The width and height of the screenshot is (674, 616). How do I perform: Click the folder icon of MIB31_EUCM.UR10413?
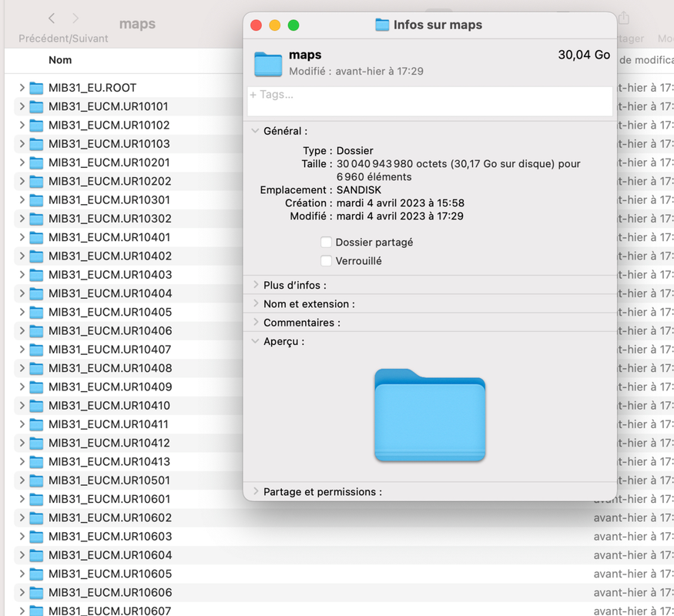point(36,462)
